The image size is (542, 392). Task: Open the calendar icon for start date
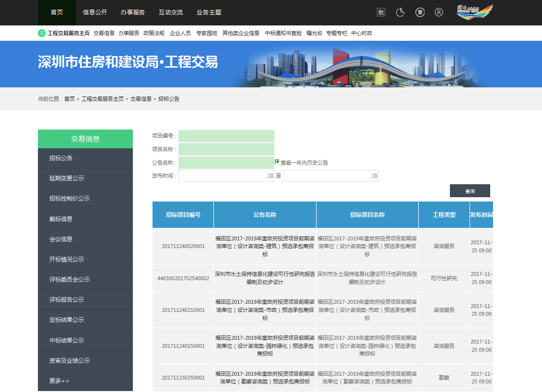[x=271, y=176]
